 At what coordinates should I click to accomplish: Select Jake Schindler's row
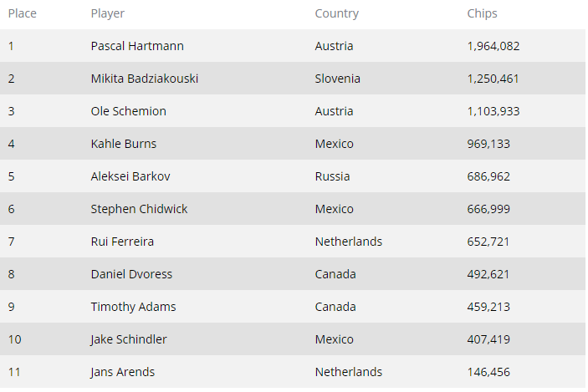293,339
